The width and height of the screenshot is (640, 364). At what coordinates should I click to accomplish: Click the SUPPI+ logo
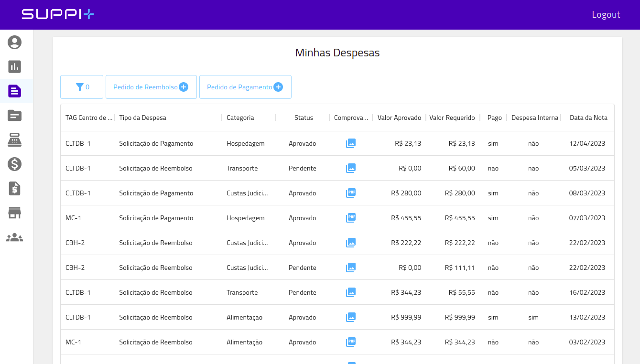coord(58,14)
